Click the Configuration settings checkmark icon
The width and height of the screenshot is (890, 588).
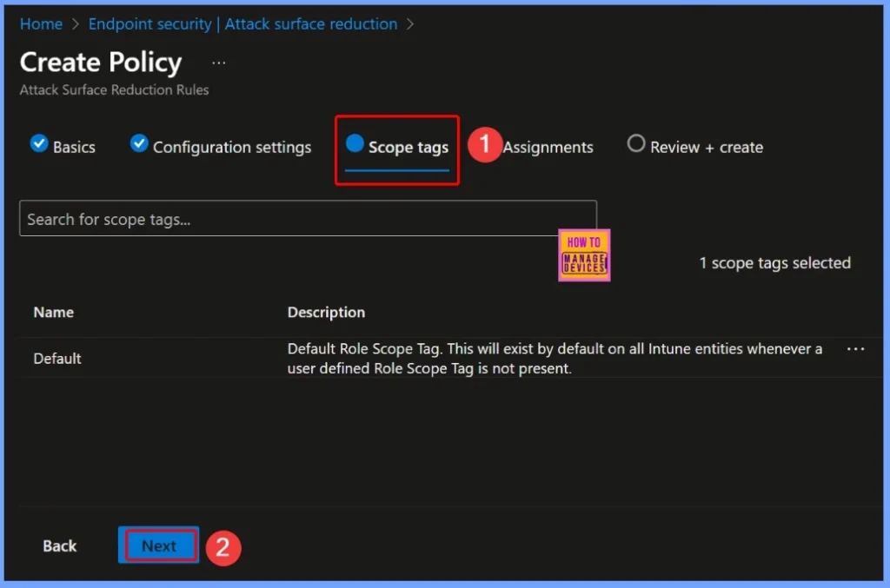[x=139, y=144]
